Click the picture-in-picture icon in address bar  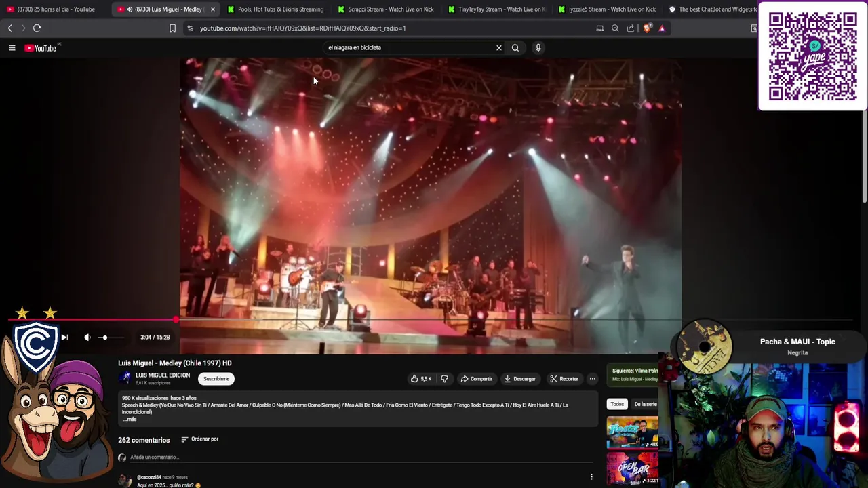(599, 28)
